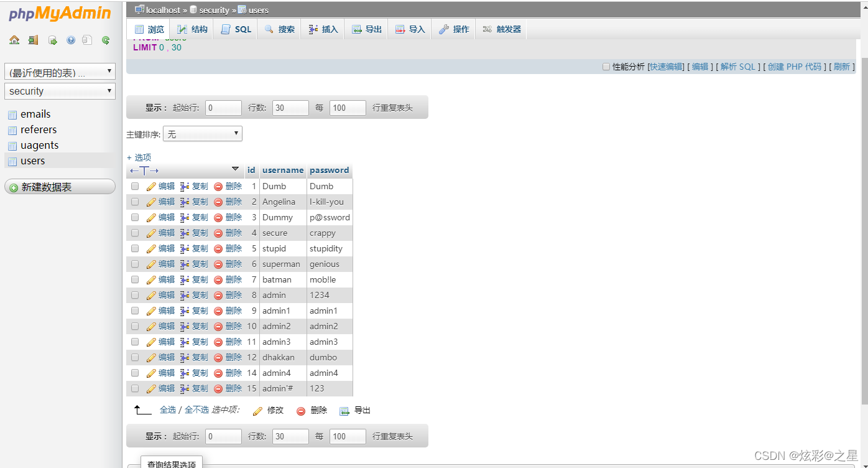
Task: Open the 导入 import tab
Action: (x=410, y=29)
